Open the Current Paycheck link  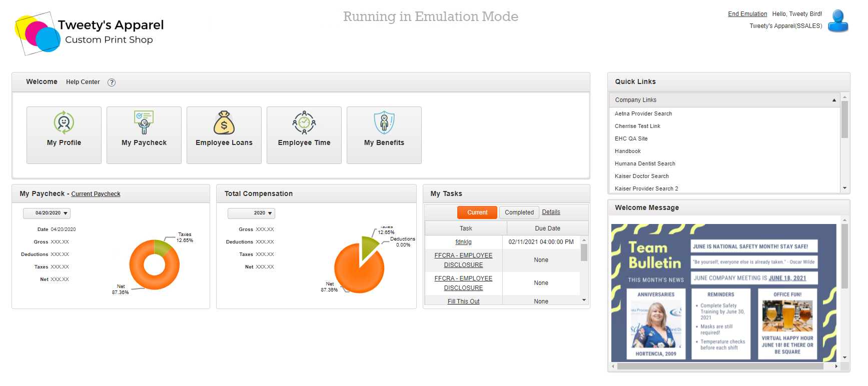(x=96, y=194)
